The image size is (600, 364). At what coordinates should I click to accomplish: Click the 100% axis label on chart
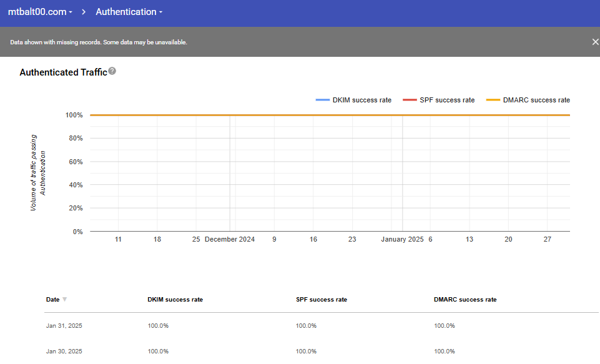(x=74, y=115)
